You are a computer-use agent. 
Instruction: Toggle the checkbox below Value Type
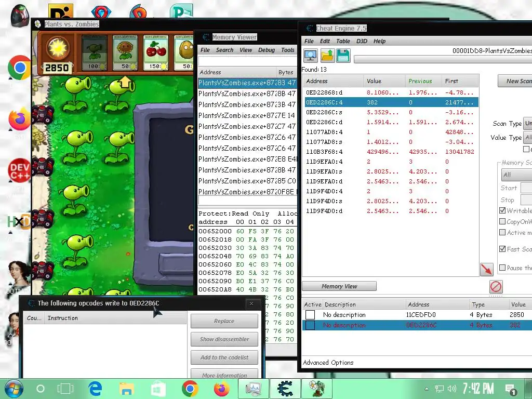(526, 149)
